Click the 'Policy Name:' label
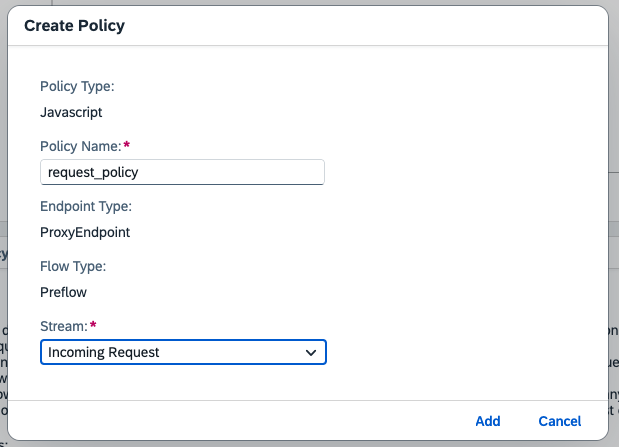 (80, 146)
